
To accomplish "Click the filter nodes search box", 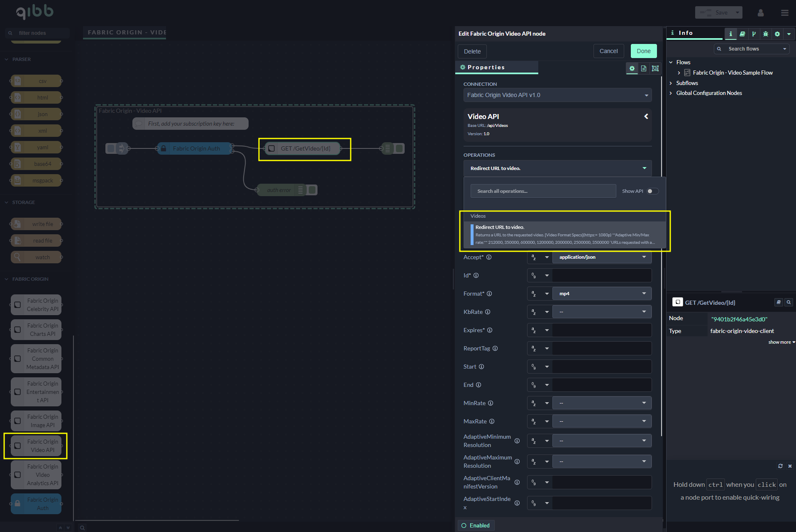I will point(37,33).
